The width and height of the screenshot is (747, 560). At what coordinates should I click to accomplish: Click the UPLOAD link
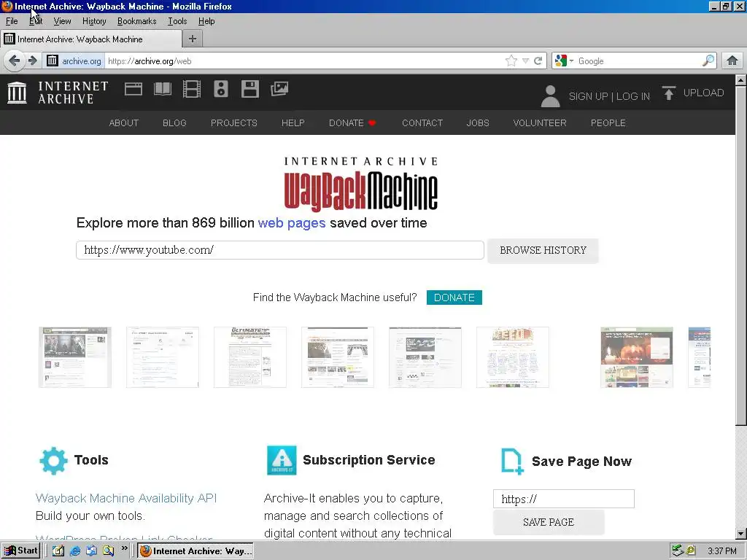point(703,93)
